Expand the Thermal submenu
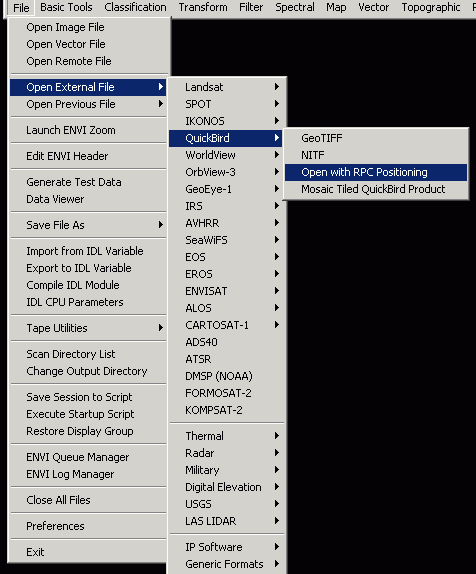 [x=226, y=436]
